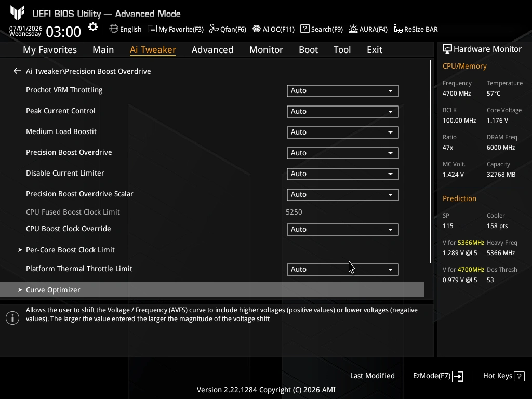Open Platform Thermal Throttle Limit dropdown
Viewport: 532px width, 399px height.
[343, 270]
